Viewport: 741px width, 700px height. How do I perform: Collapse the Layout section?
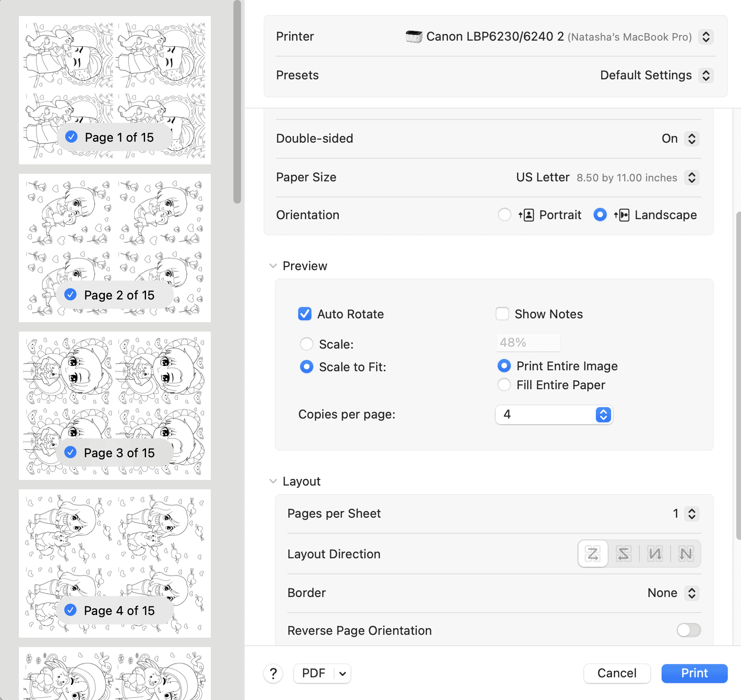pyautogui.click(x=273, y=481)
